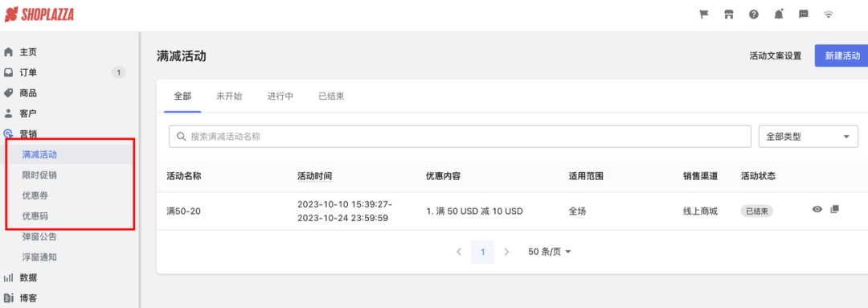Click the wifi signal icon
Image resolution: width=868 pixels, height=308 pixels.
(x=829, y=15)
